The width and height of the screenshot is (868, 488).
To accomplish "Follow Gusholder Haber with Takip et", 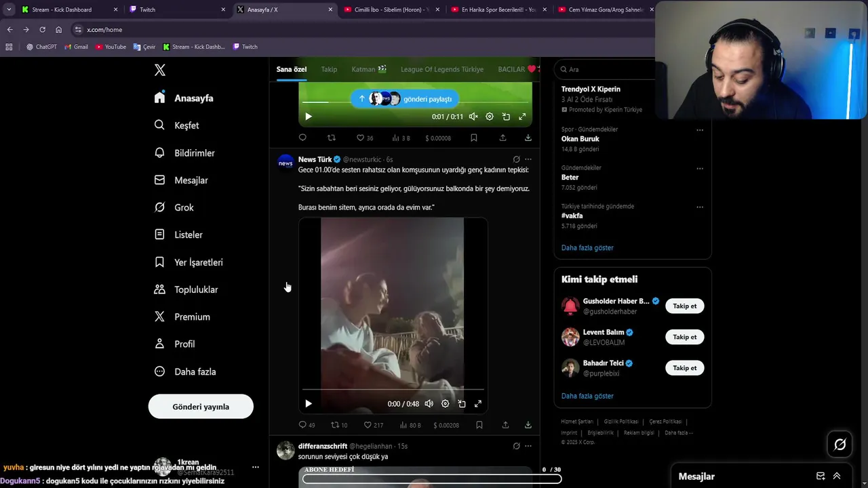I will coord(685,306).
